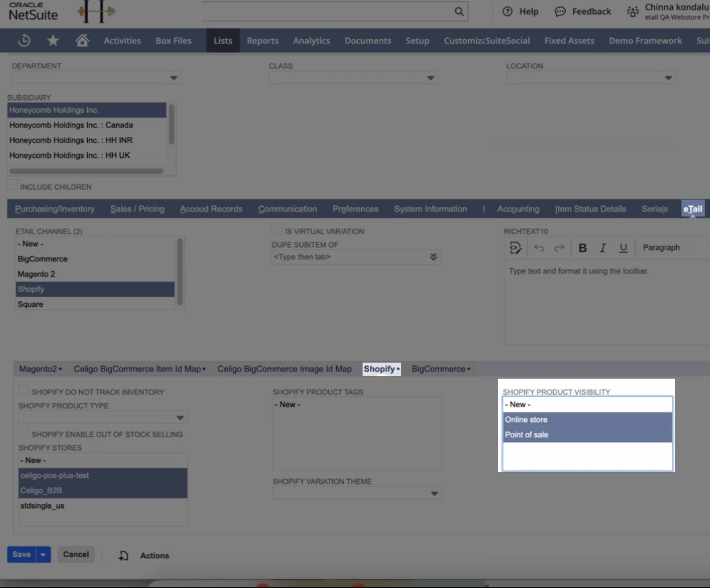
Task: Enable the Include Children checkbox
Action: pos(12,185)
